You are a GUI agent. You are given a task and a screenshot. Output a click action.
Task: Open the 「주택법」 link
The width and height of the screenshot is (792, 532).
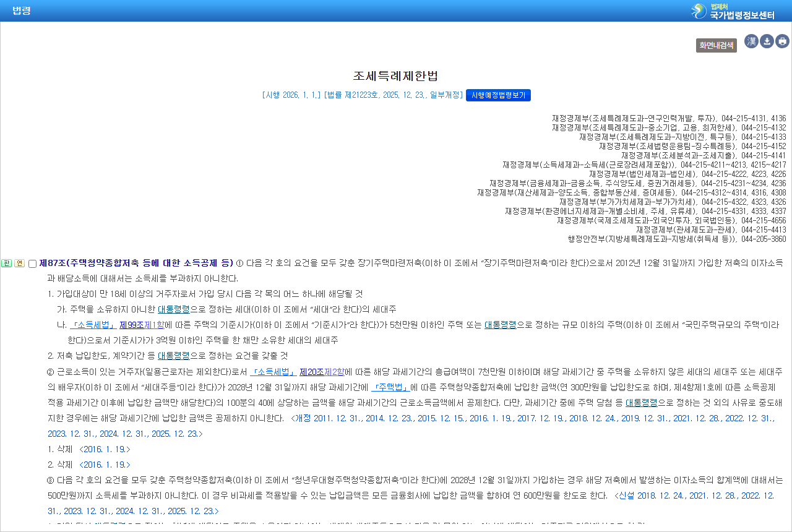coord(390,387)
